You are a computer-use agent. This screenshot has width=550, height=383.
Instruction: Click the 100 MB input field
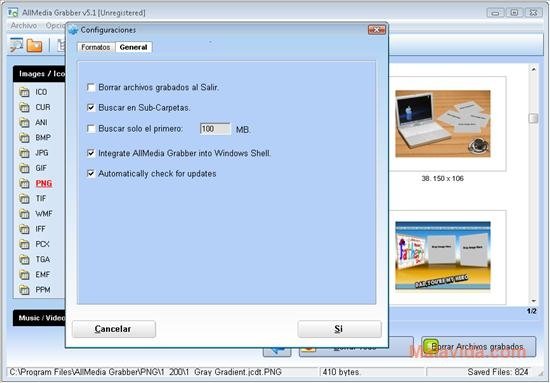(x=215, y=129)
